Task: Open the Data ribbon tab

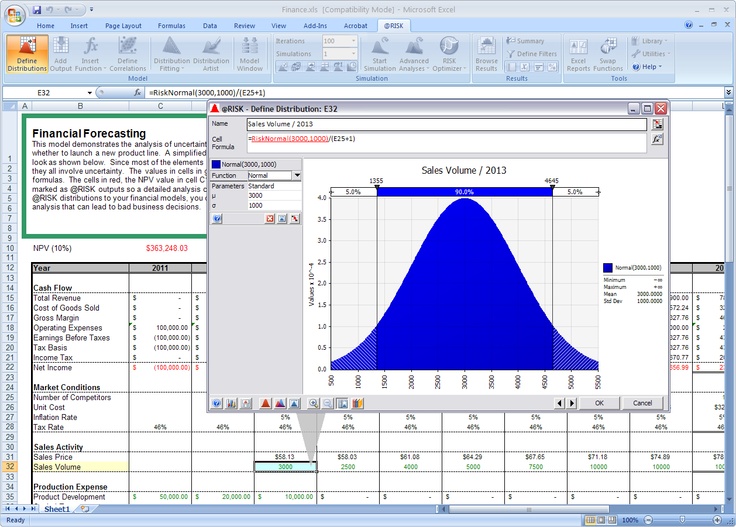Action: coord(210,26)
